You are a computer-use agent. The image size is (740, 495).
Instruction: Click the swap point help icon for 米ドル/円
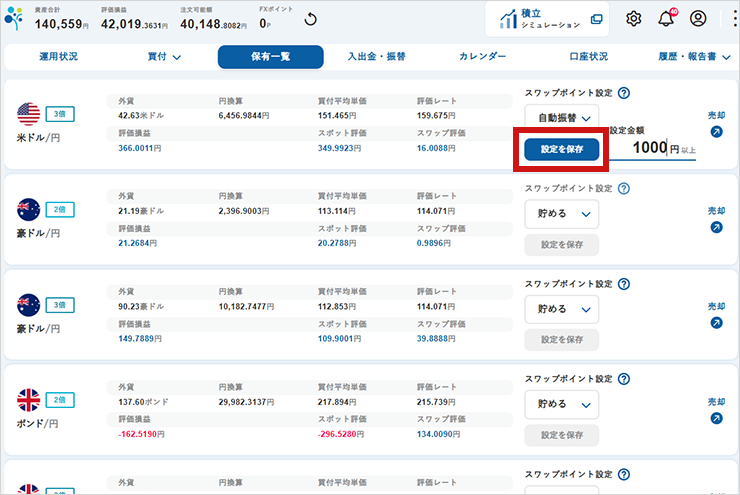coord(624,93)
